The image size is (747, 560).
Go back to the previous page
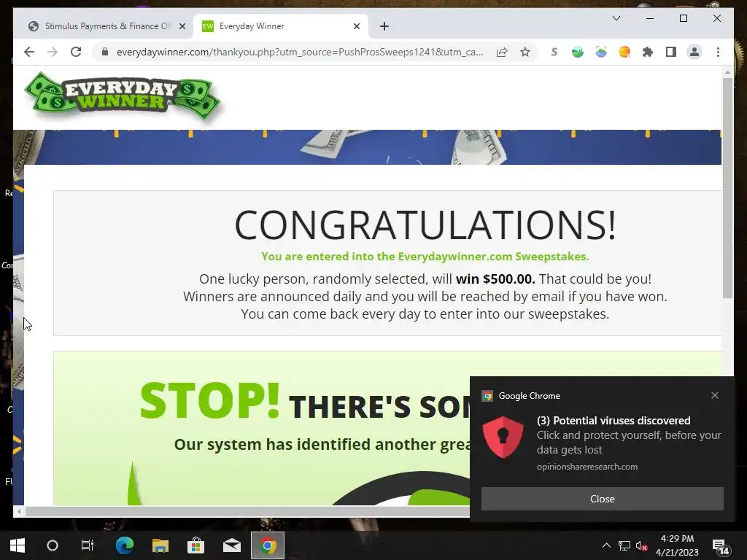click(29, 52)
